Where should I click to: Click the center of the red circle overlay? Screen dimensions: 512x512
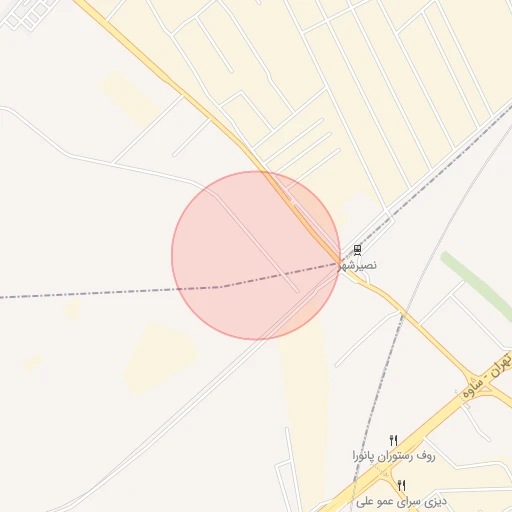256,255
